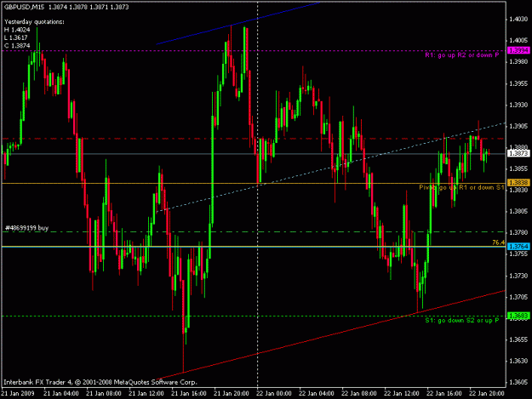Click the 1.4005 price scale value
The width and height of the screenshot is (532, 399).
point(518,40)
